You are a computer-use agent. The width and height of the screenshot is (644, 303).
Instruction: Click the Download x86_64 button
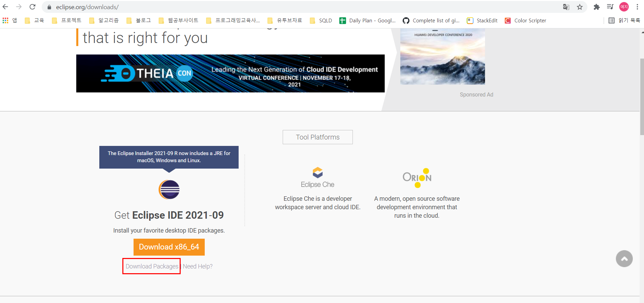(169, 247)
